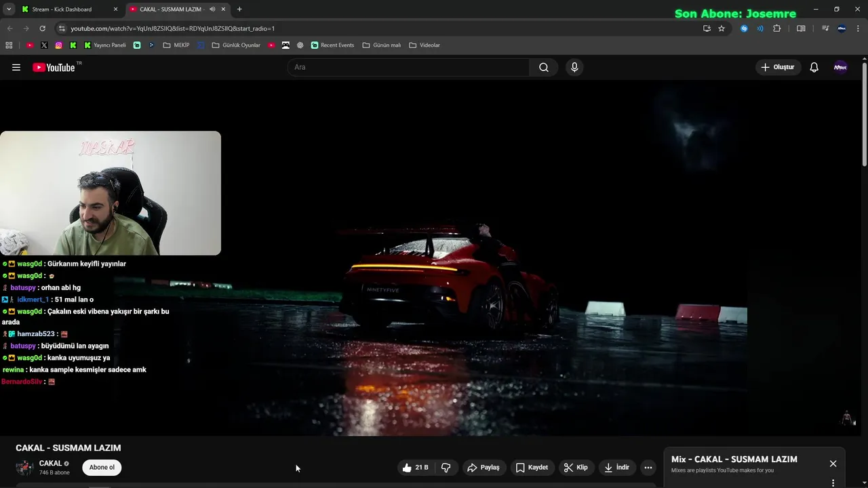The height and width of the screenshot is (488, 868).
Task: Open the Yayıncı Paneli bookmark
Action: [105, 45]
